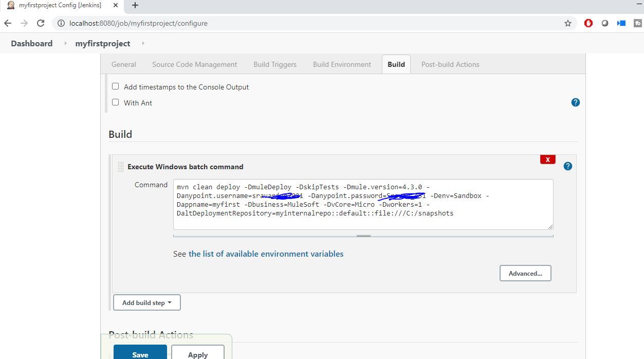Switch to the Source Code Management tab

point(194,64)
